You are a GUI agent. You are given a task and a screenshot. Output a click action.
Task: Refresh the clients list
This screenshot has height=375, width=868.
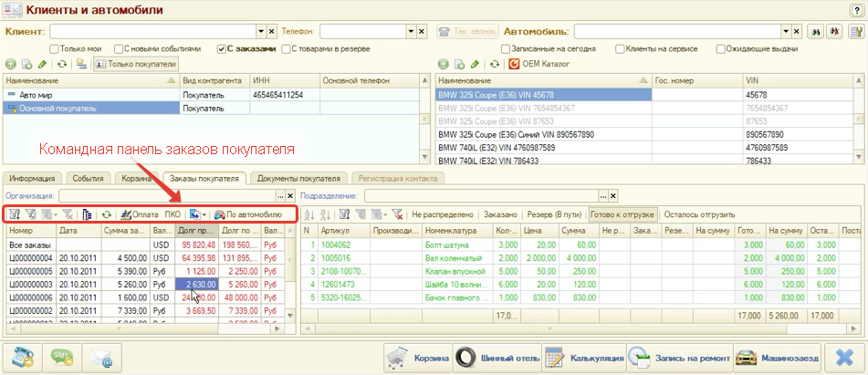[x=62, y=64]
